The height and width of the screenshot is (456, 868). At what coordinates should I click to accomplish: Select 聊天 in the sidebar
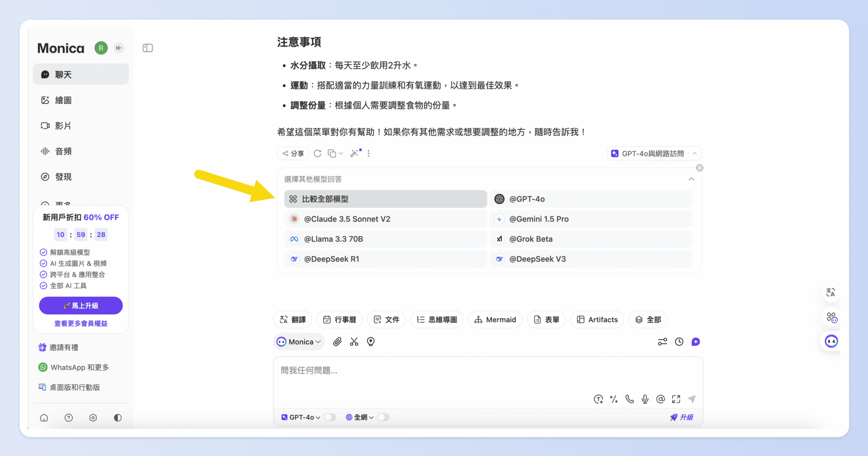coord(81,74)
